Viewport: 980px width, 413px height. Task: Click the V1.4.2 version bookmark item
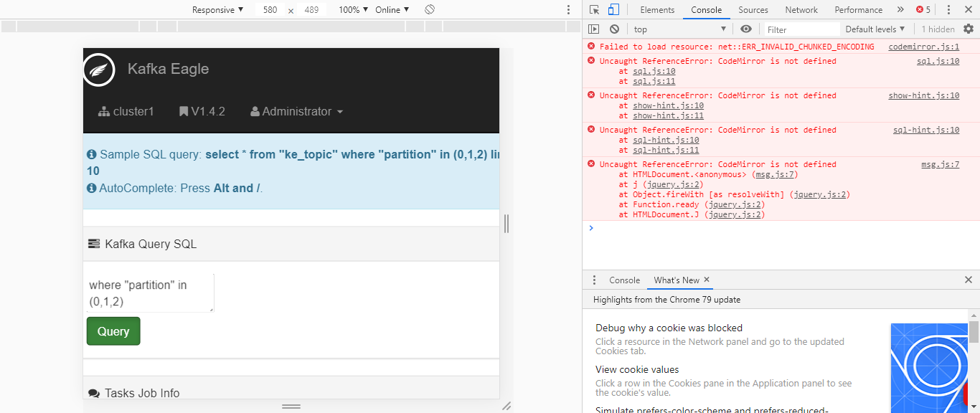(x=202, y=112)
